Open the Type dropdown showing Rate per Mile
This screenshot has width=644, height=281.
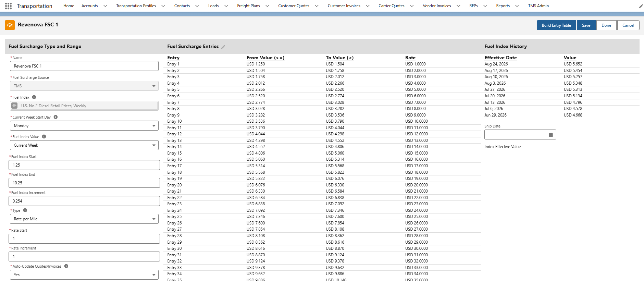click(x=84, y=219)
